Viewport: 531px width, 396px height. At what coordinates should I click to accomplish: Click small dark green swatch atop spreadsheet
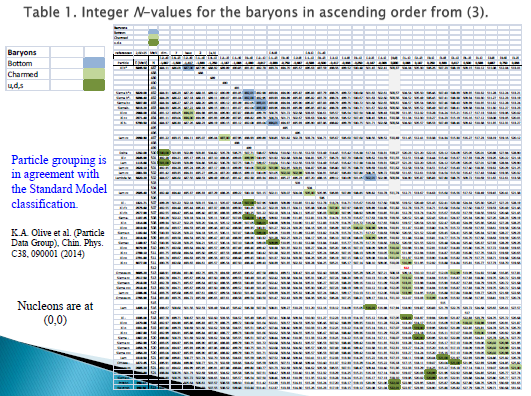153,42
